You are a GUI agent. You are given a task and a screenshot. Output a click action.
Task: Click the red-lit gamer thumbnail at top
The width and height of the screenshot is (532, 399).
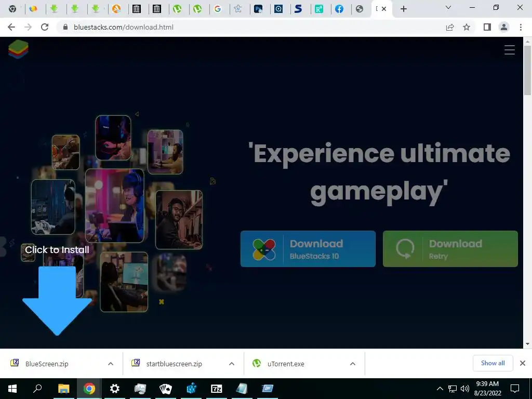(x=113, y=138)
